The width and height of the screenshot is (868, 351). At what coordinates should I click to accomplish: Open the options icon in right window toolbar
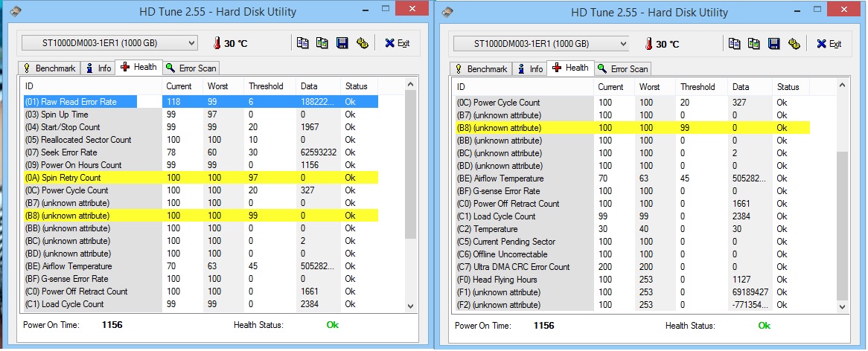pos(794,43)
